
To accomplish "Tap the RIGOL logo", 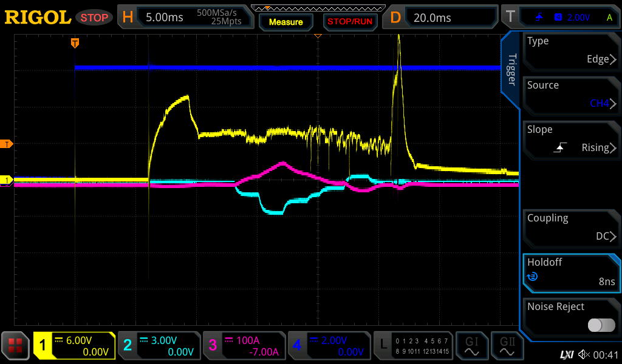I will (x=38, y=18).
